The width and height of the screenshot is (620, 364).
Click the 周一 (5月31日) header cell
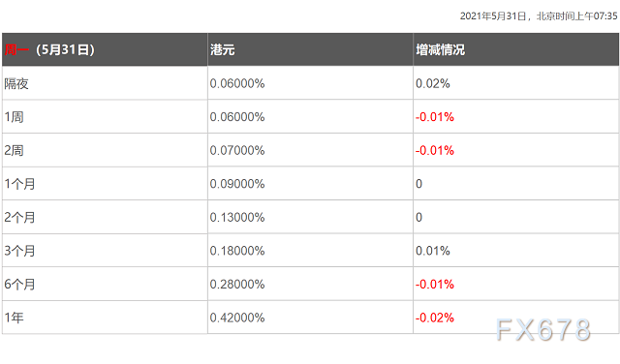tap(105, 49)
